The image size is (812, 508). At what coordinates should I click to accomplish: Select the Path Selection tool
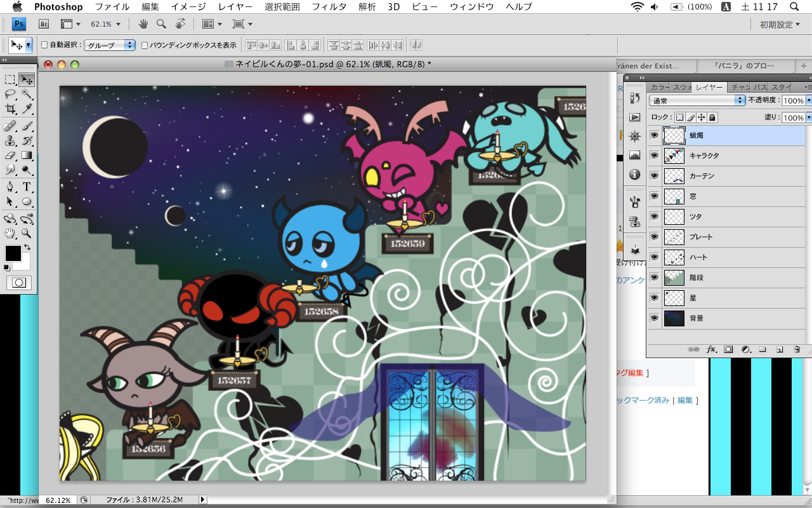tap(10, 201)
